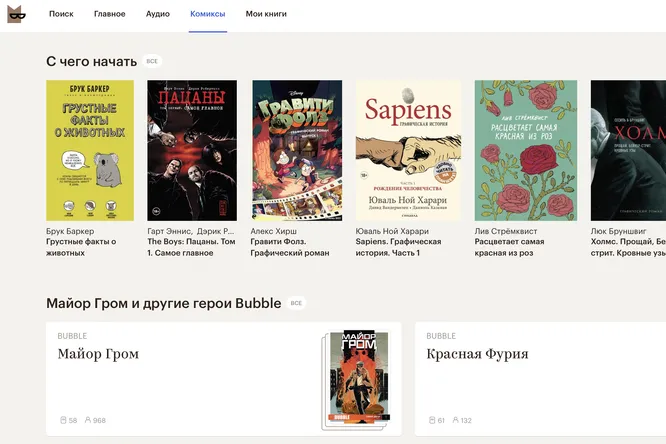Open title Грустные факты о животных

(81, 247)
